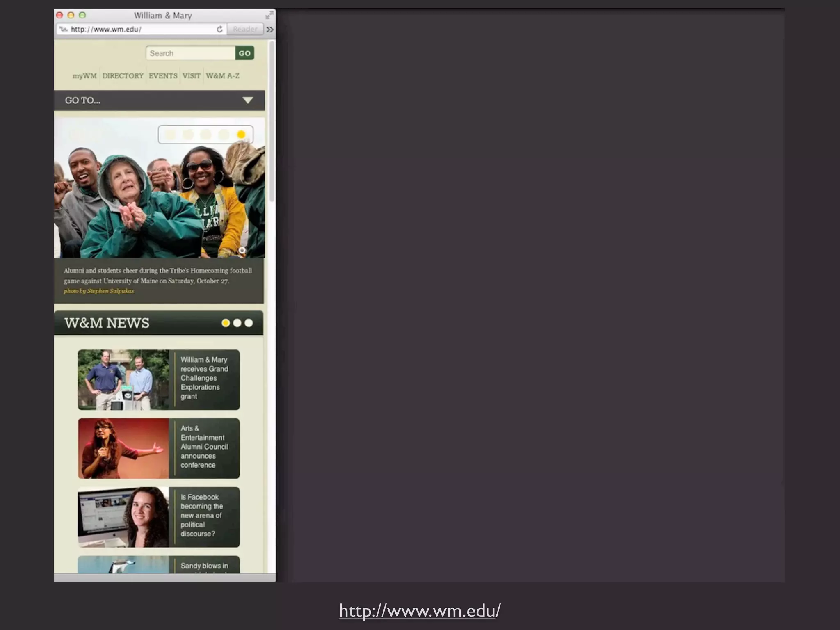Click the toolbar overflow chevrons icon
This screenshot has height=630, width=840.
click(270, 30)
